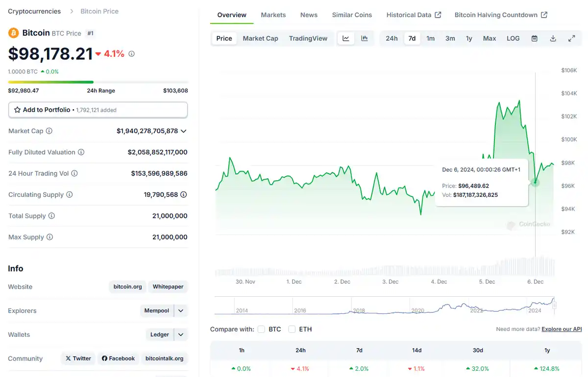Open the Twitter community link
Image resolution: width=588 pixels, height=377 pixels.
[78, 358]
